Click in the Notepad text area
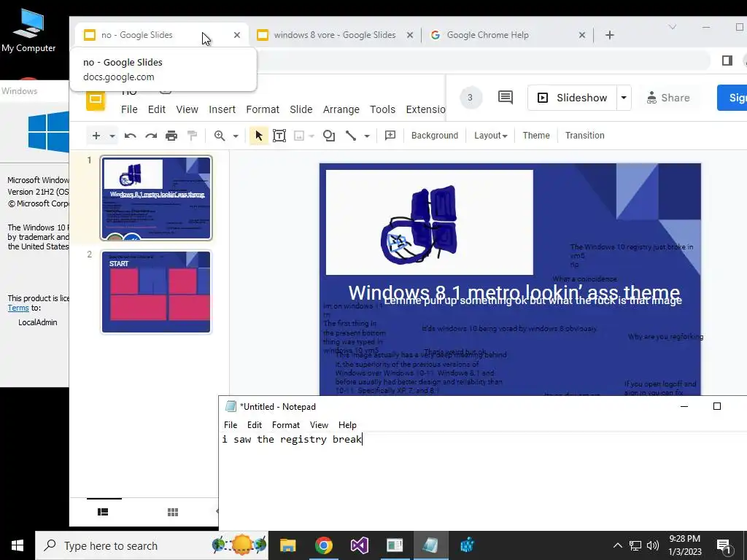 pos(483,481)
